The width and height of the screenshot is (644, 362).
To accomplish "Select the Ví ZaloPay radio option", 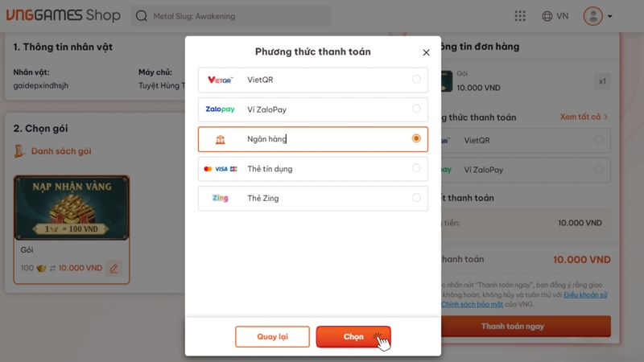I will [416, 109].
